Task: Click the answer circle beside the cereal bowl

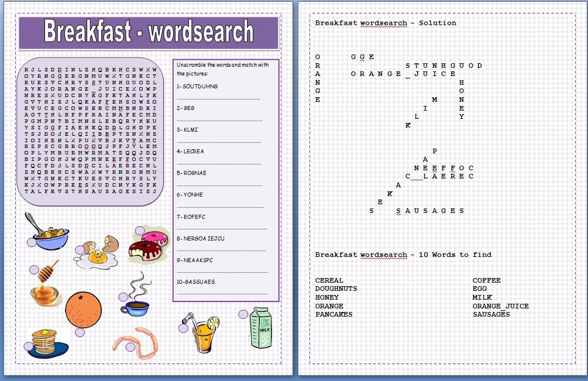Action: pyautogui.click(x=32, y=242)
